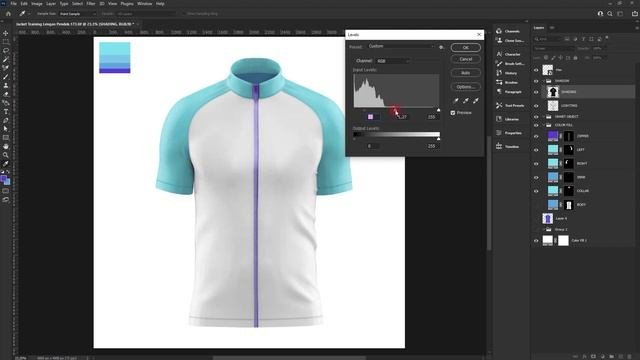This screenshot has width=640, height=360.
Task: Open the Image menu
Action: point(37,4)
